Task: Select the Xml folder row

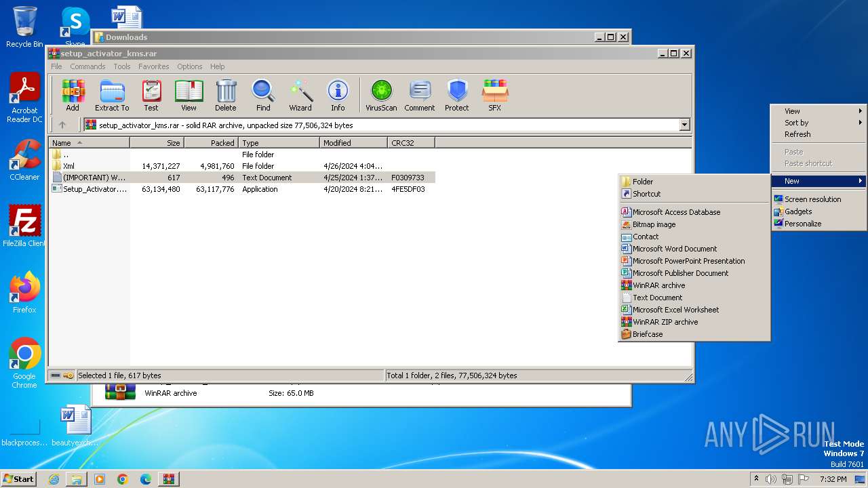Action: 243,166
